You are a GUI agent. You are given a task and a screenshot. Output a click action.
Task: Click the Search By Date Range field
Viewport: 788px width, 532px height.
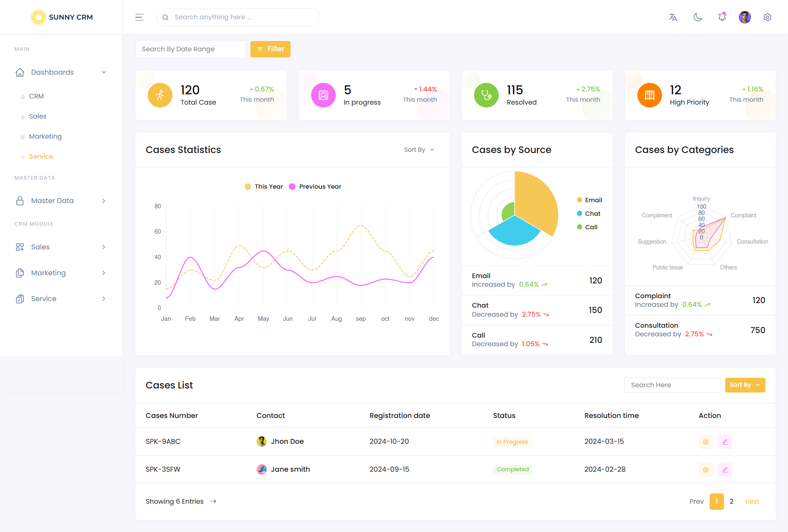190,49
